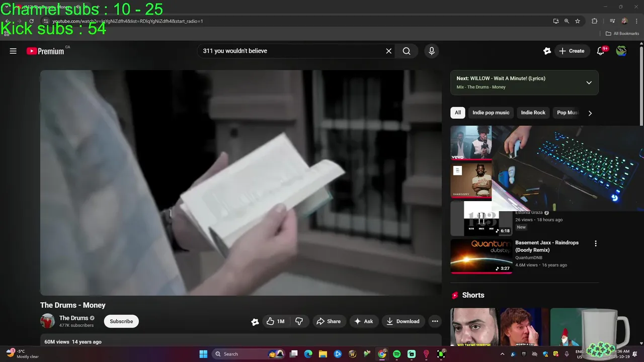Launch Microsoft Edge from taskbar
Screen dimensions: 644x362
[x=308, y=354]
